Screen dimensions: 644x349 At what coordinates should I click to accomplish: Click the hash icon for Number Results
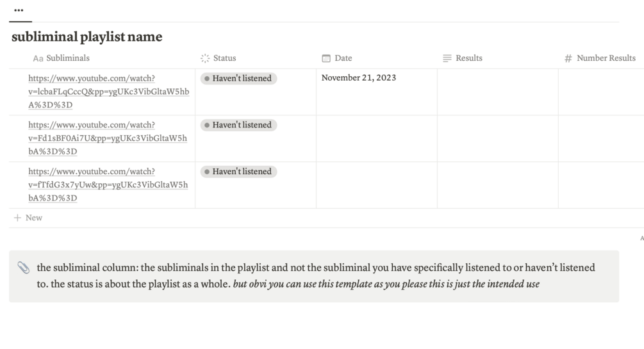point(568,58)
